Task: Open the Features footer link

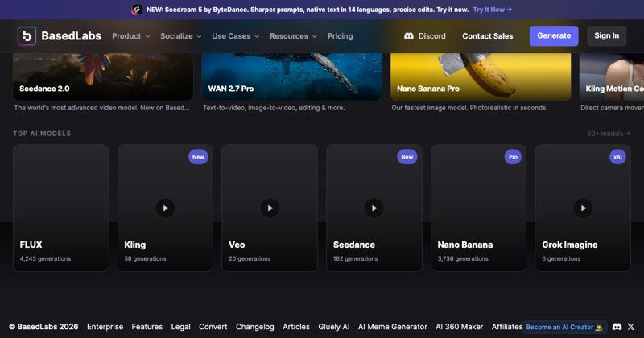Action: 147,327
